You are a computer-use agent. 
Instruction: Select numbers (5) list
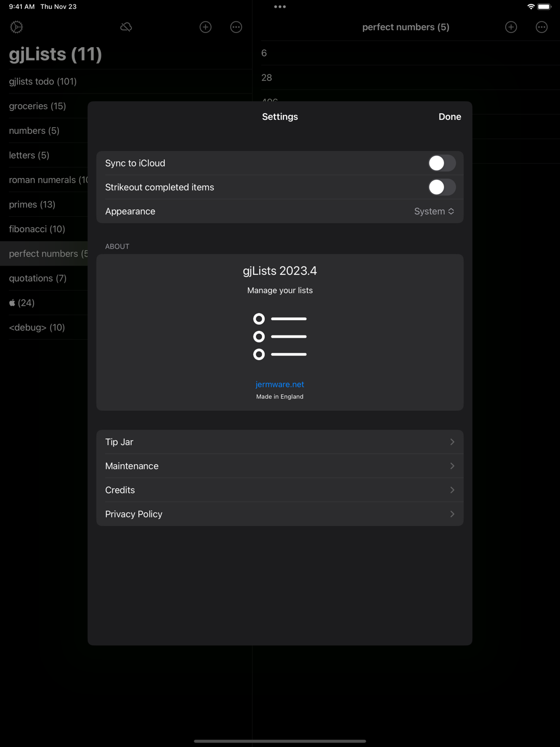click(x=44, y=130)
